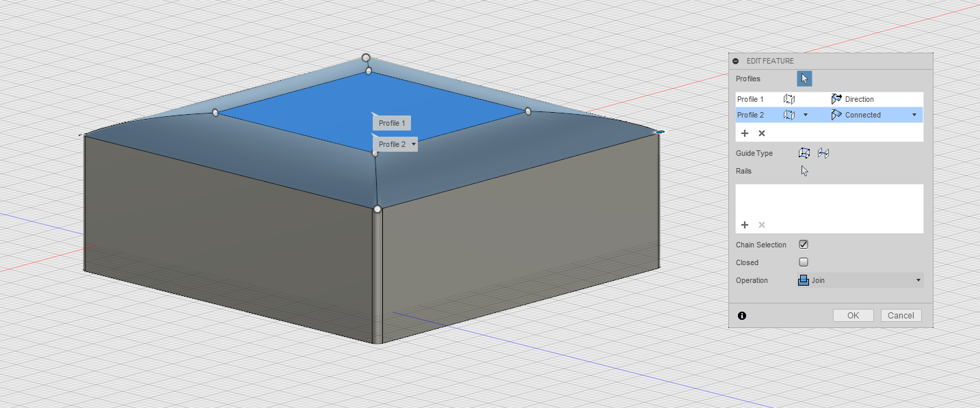Viewport: 980px width, 408px height.
Task: Activate the Profiles selection cursor
Action: 804,79
